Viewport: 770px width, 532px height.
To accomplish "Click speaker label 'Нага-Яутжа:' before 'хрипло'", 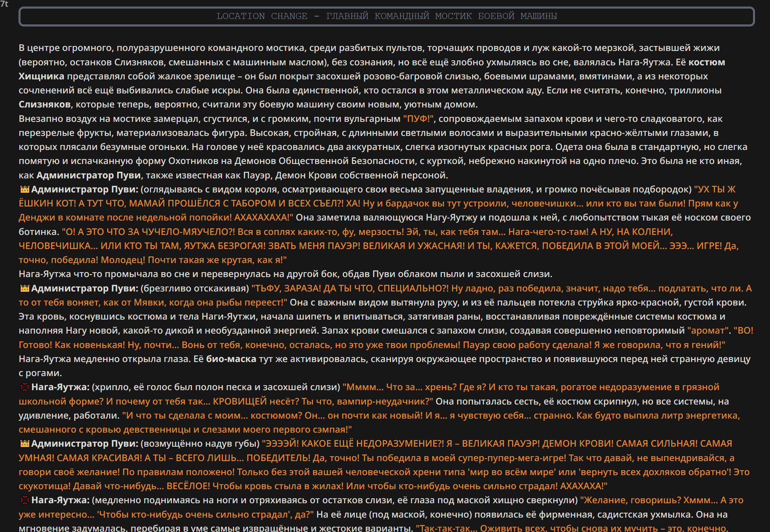I will 60,387.
